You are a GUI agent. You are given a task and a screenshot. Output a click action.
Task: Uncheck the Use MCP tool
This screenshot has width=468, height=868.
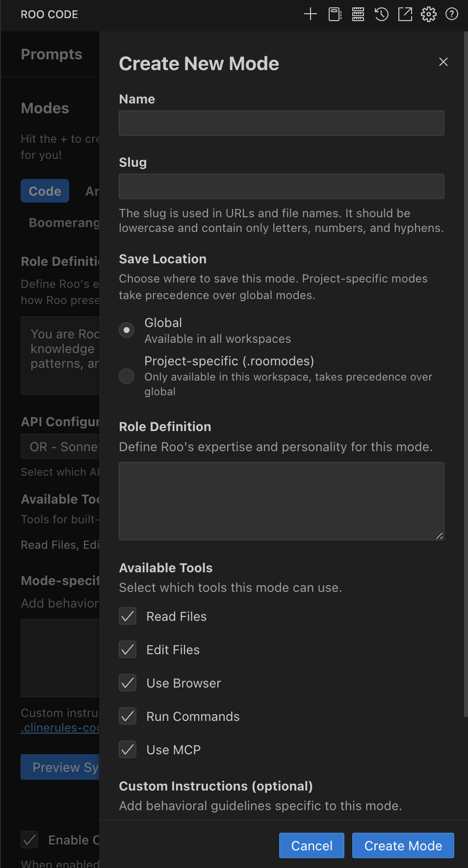click(x=127, y=749)
